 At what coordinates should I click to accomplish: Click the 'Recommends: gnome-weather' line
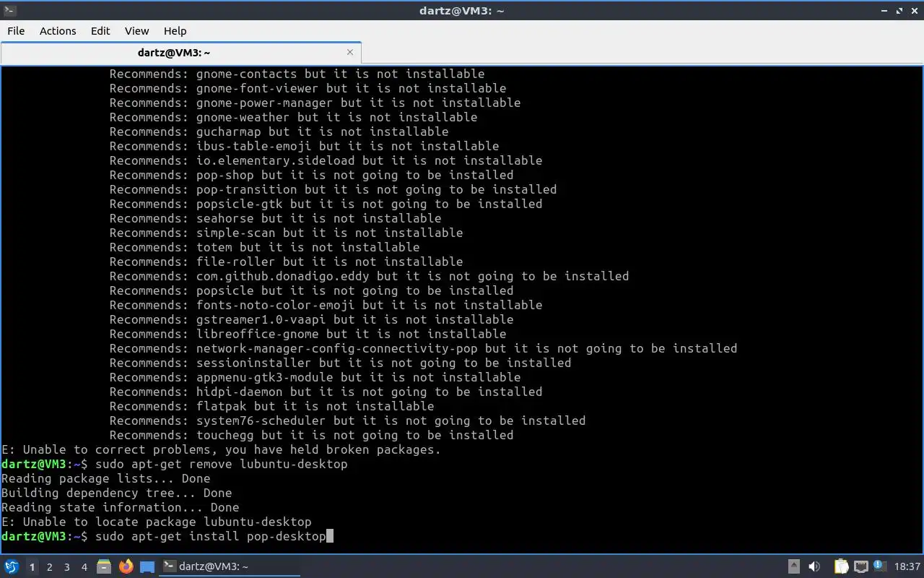pos(293,117)
